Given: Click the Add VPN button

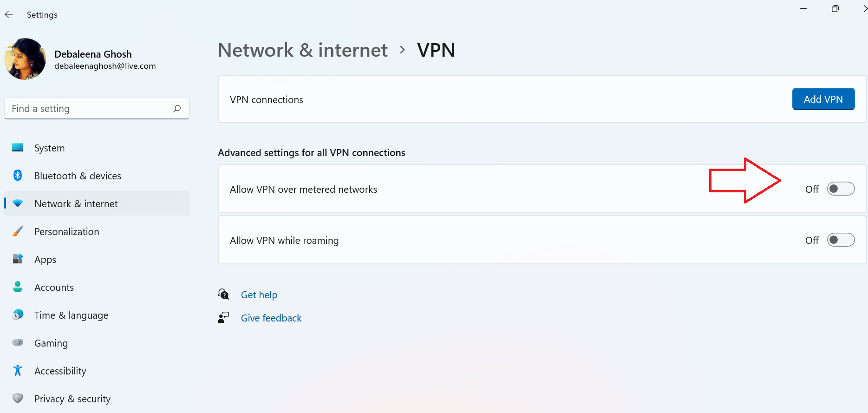Looking at the screenshot, I should [823, 99].
